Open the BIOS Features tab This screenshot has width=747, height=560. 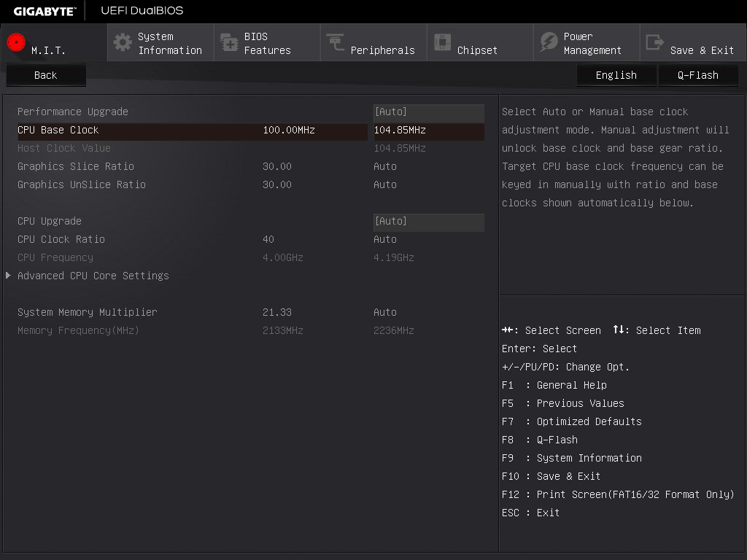pos(267,43)
